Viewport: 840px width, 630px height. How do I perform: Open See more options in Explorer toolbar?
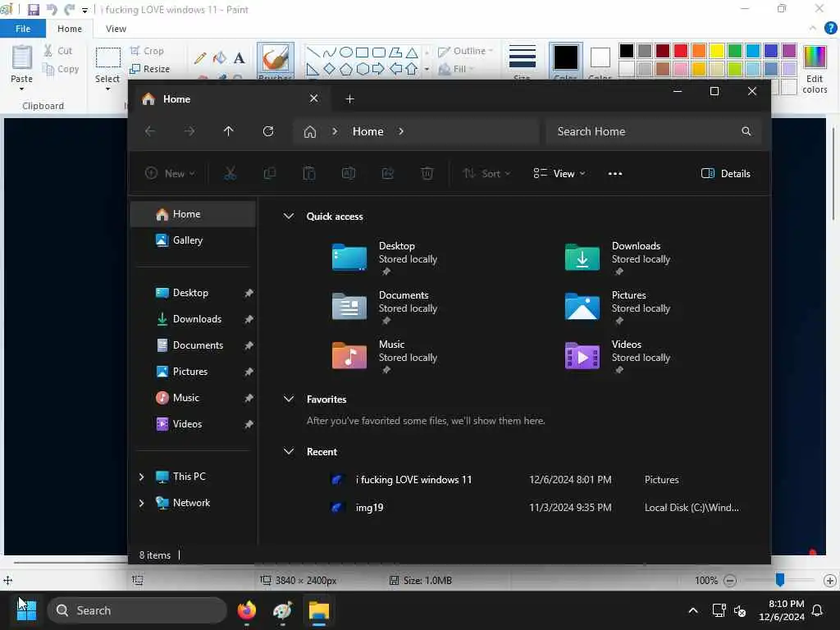click(615, 173)
